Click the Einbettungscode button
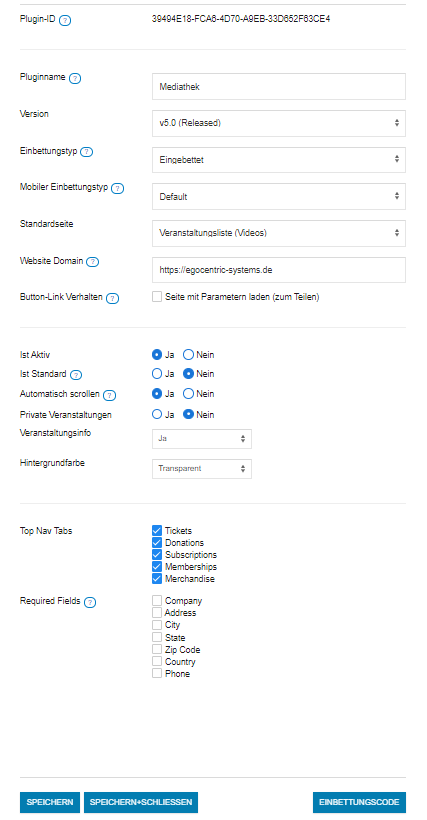The image size is (427, 820). coord(359,802)
